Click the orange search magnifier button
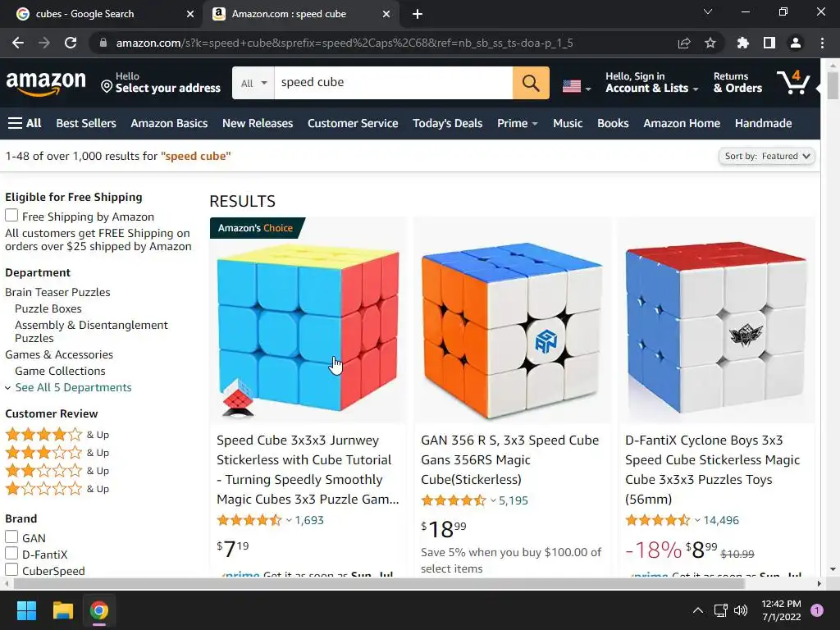Screen dimensions: 840x630 click(531, 83)
